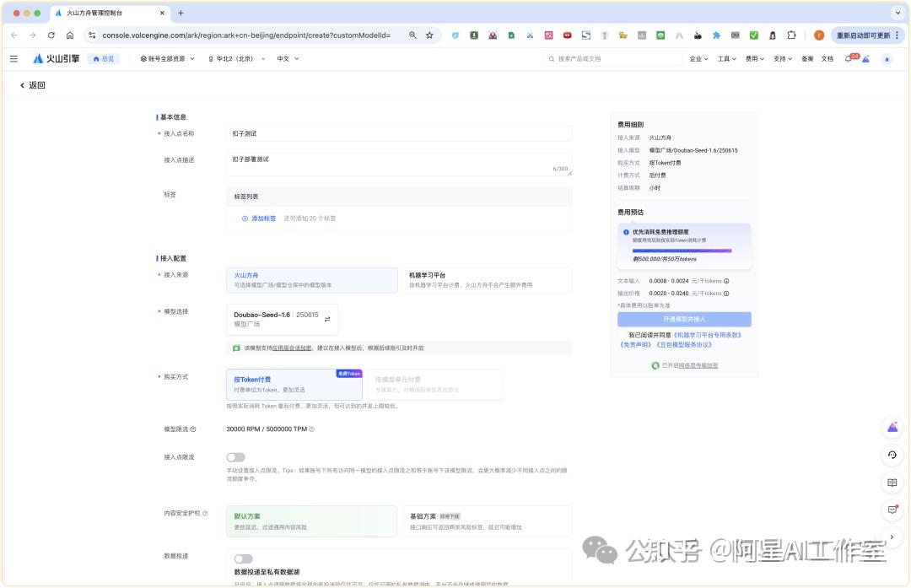911x588 pixels.
Task: Click 添加标签 to add a tag
Action: click(x=263, y=219)
